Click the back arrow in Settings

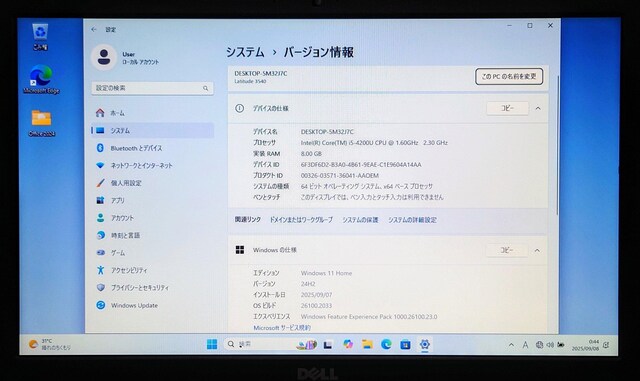click(94, 29)
